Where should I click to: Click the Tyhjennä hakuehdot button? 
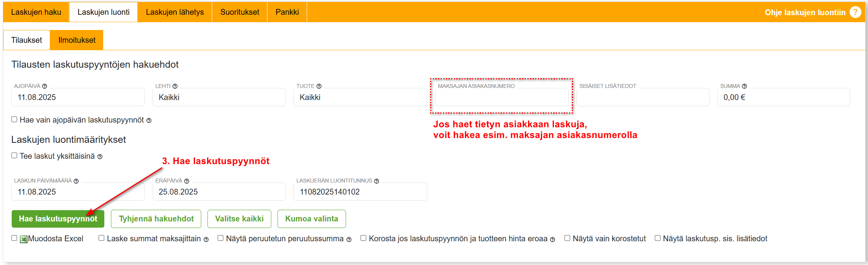point(156,219)
